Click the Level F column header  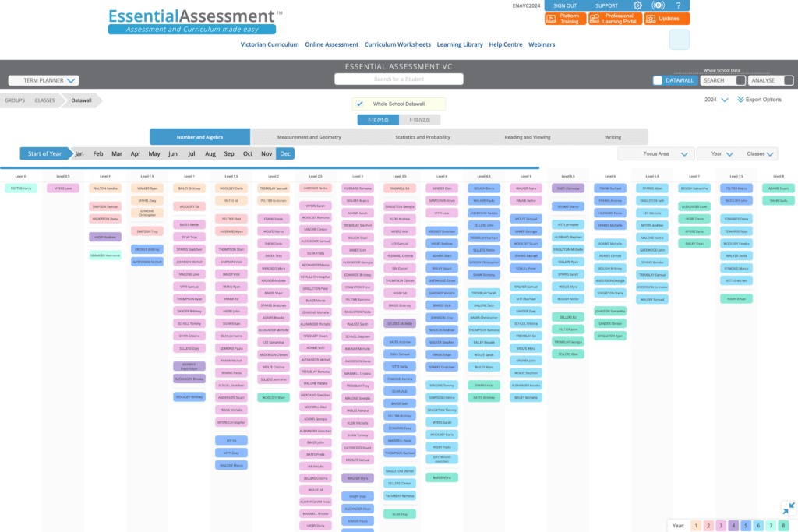105,177
